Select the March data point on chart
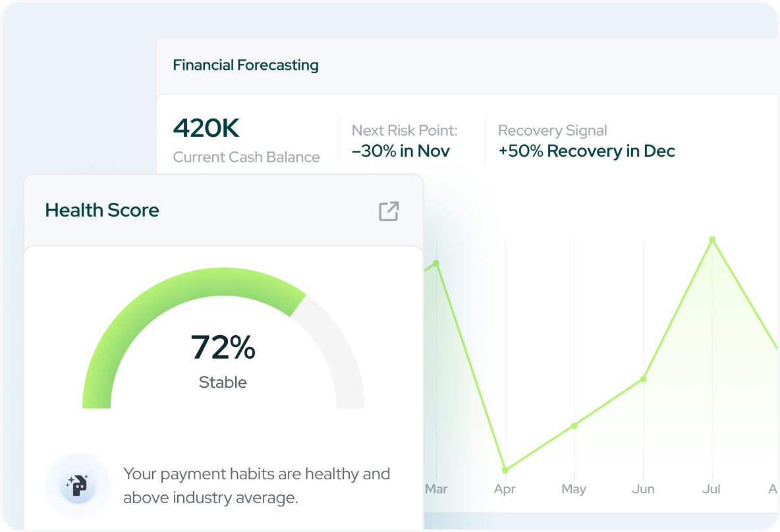 (x=437, y=264)
